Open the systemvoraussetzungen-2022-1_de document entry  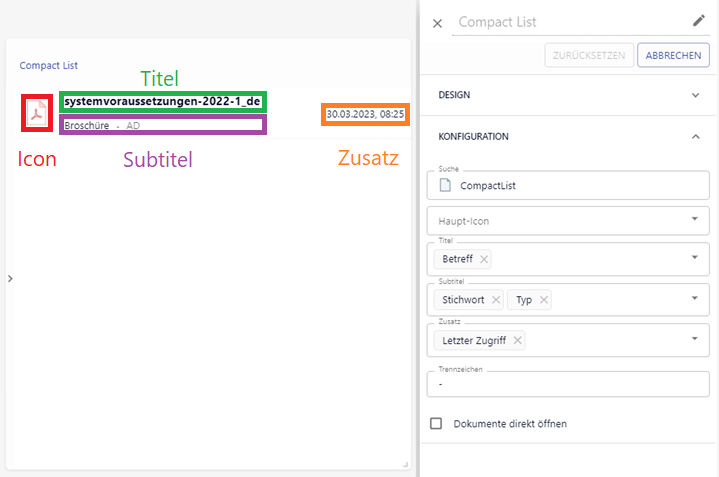click(162, 101)
